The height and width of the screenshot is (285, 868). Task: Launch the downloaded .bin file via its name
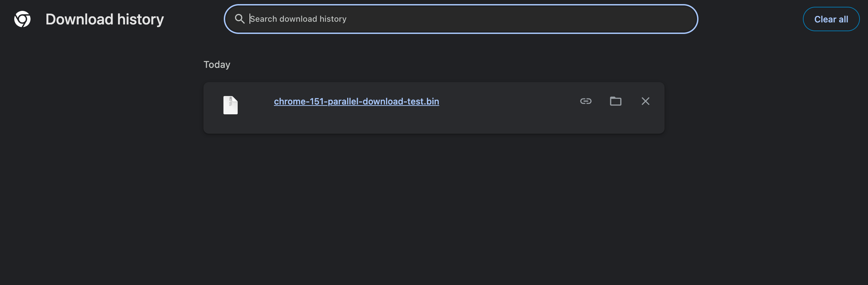pos(356,101)
